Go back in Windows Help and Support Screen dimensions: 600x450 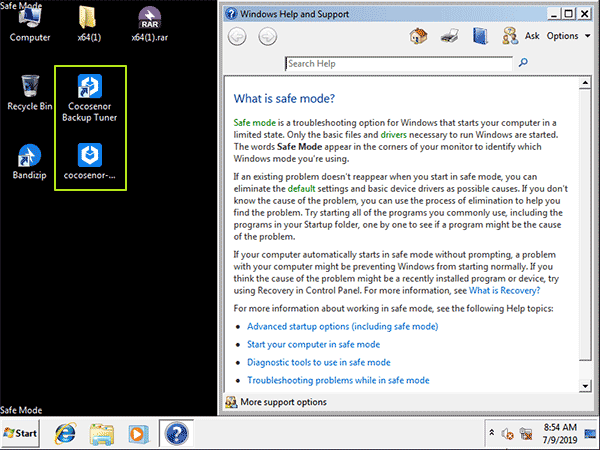[x=237, y=37]
